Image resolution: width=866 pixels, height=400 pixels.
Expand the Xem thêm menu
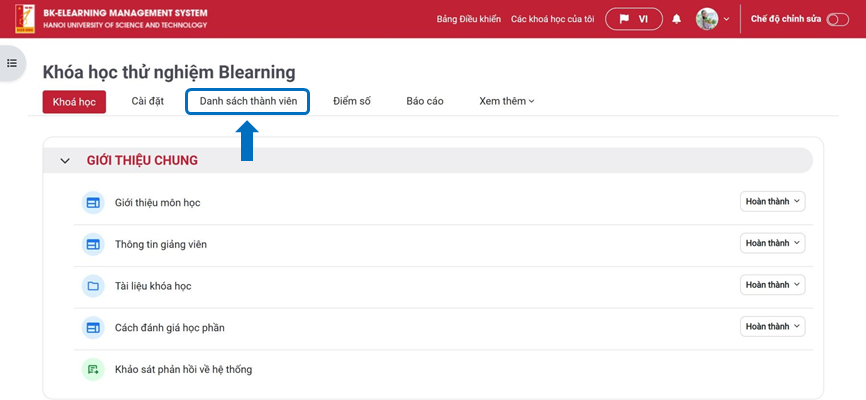coord(506,101)
